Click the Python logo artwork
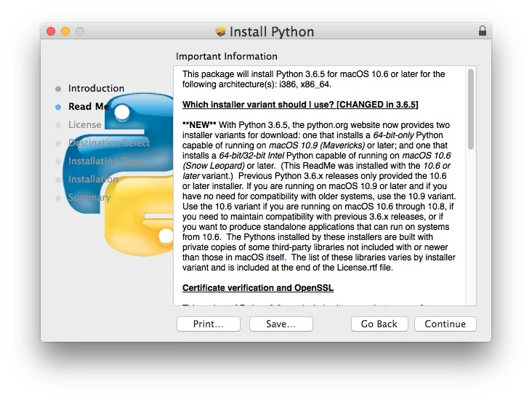 click(x=118, y=175)
